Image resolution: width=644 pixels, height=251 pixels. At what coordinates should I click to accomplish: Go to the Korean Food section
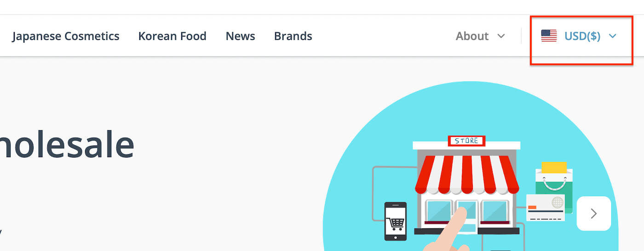172,36
